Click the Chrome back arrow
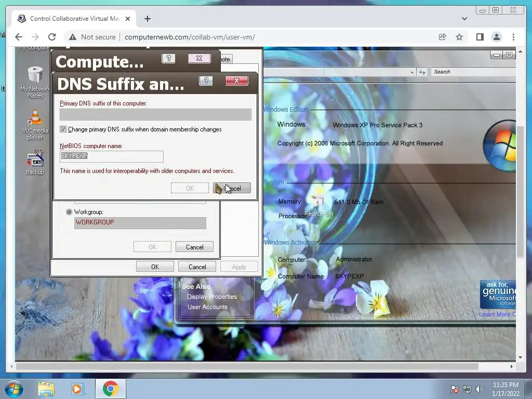Screen dimensions: 532x399 coord(19,37)
